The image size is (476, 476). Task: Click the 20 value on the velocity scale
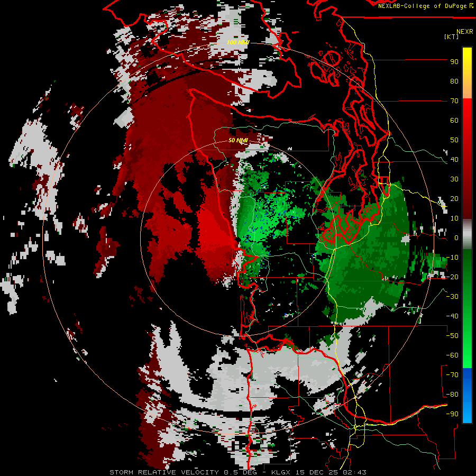click(454, 198)
